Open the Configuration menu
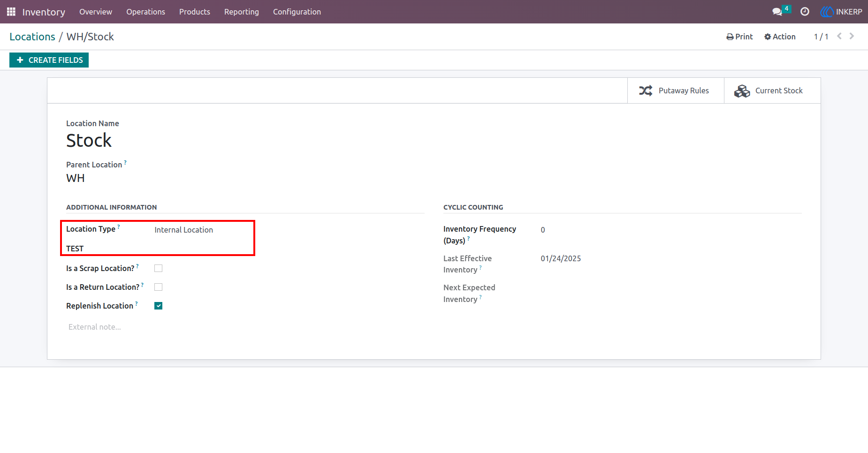Screen dimensions: 868x453 pos(297,12)
